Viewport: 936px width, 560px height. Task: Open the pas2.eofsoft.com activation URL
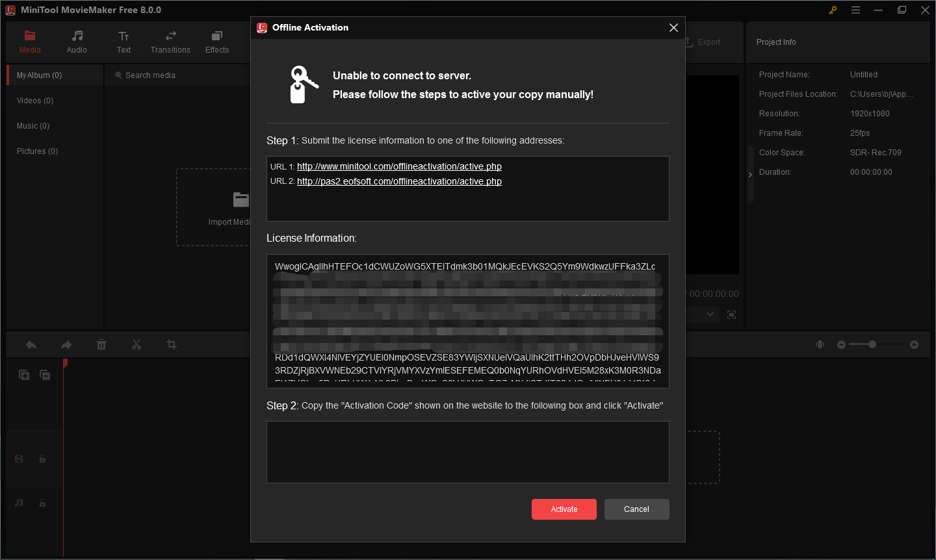(399, 181)
